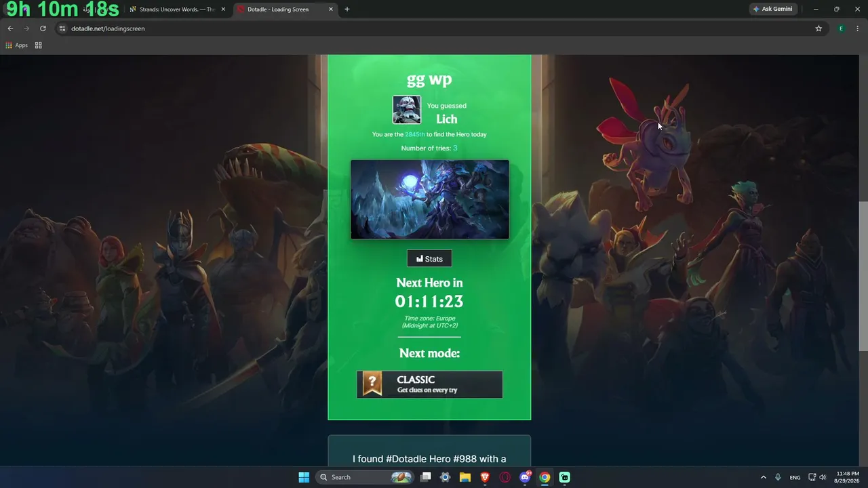Open the clock showing 11:48 PM

coord(846,477)
